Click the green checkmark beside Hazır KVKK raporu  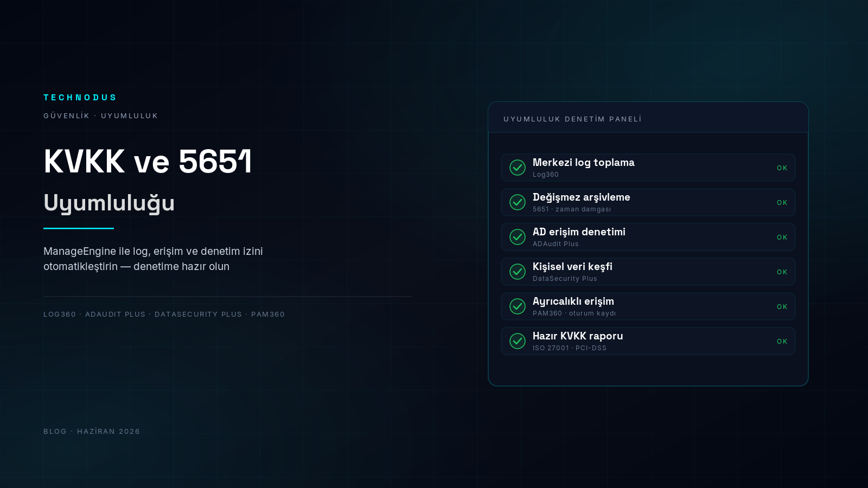[518, 341]
